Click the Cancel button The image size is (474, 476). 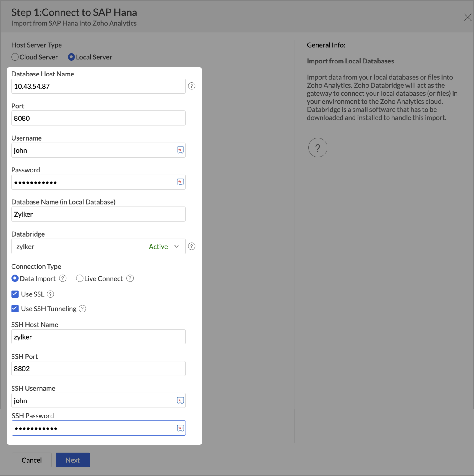[x=32, y=460]
